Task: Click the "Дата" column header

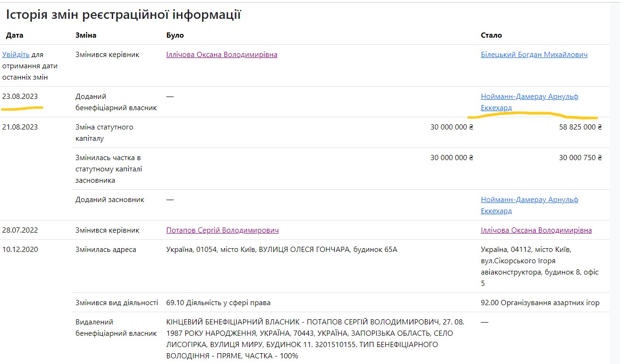Action: (x=15, y=35)
